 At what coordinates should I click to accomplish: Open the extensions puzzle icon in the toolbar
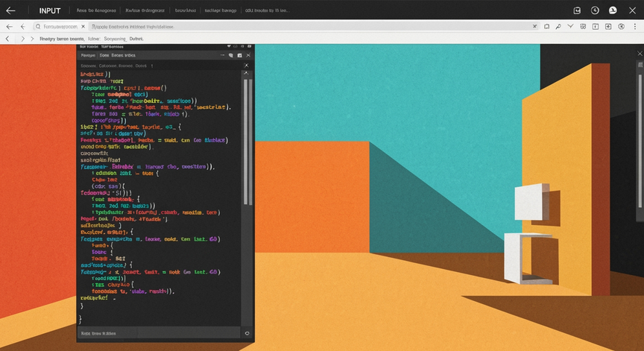tap(583, 26)
